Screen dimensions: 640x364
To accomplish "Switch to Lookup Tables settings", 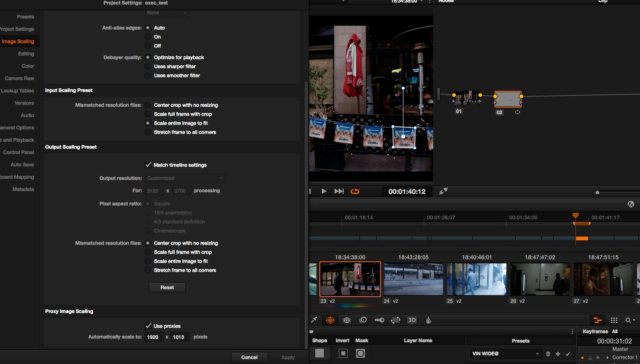I will [x=18, y=91].
